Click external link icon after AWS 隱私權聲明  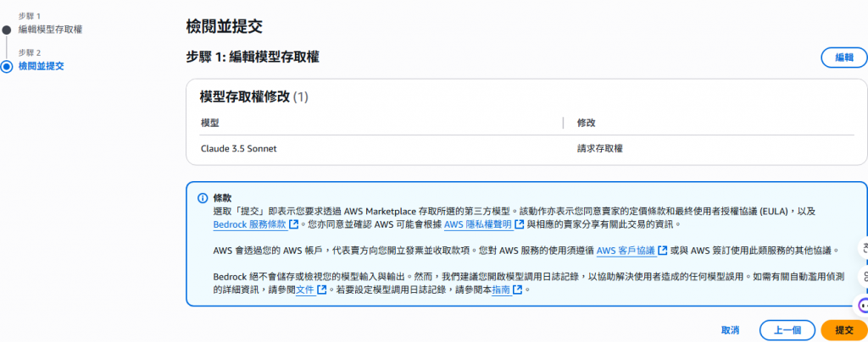click(520, 224)
